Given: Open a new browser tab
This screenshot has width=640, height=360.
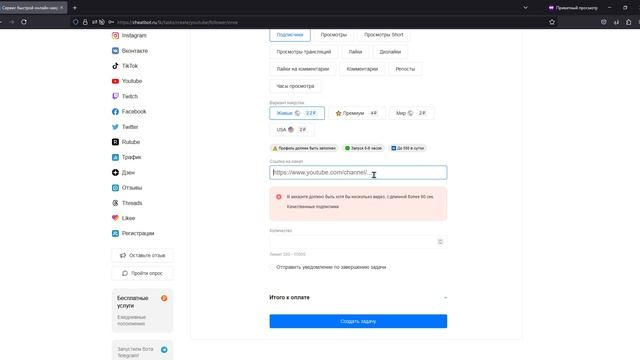Looking at the screenshot, I should coord(75,8).
